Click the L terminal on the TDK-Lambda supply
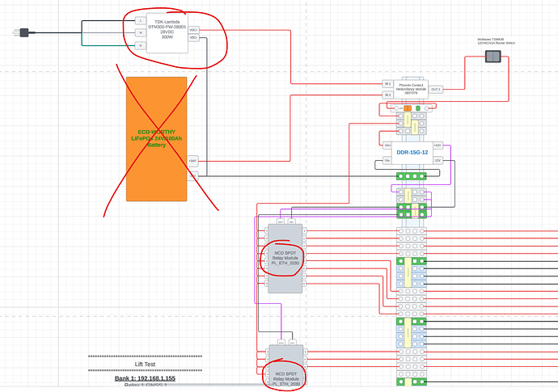Screen dimensions: 558x392 pyautogui.click(x=140, y=21)
